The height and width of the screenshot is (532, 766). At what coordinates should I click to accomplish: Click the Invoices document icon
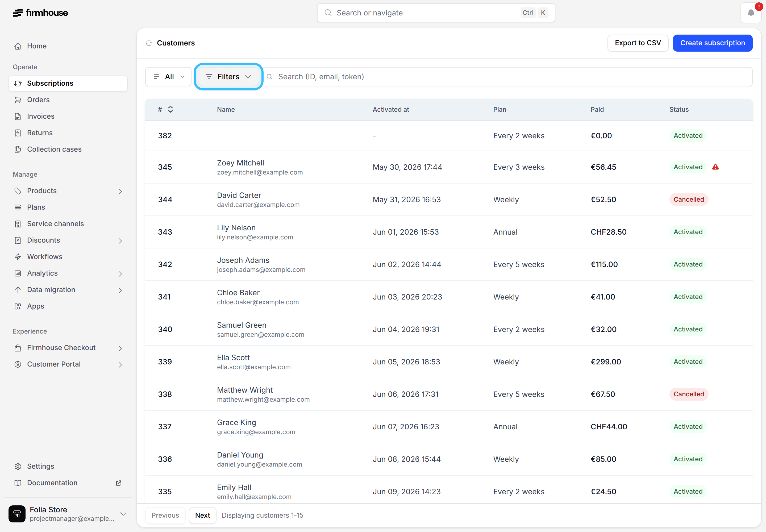tap(18, 116)
